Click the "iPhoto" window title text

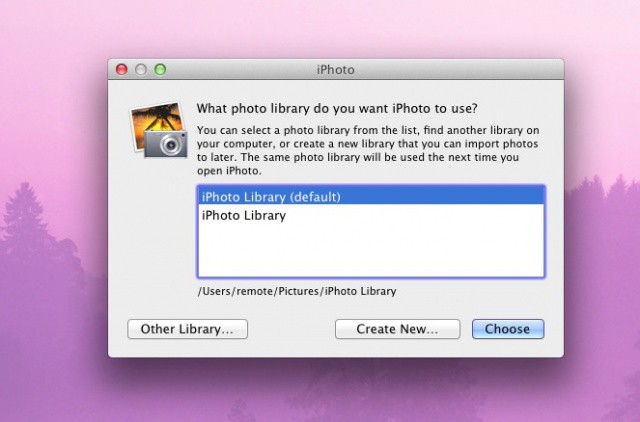coord(335,70)
